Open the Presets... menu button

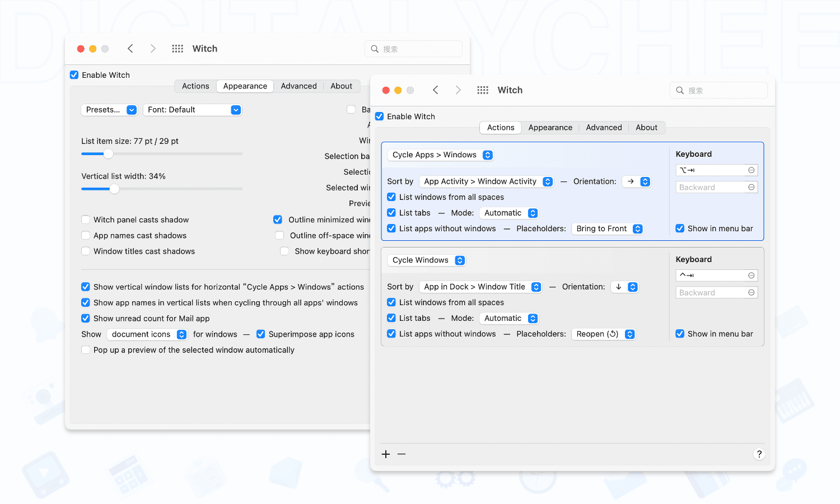coord(109,110)
